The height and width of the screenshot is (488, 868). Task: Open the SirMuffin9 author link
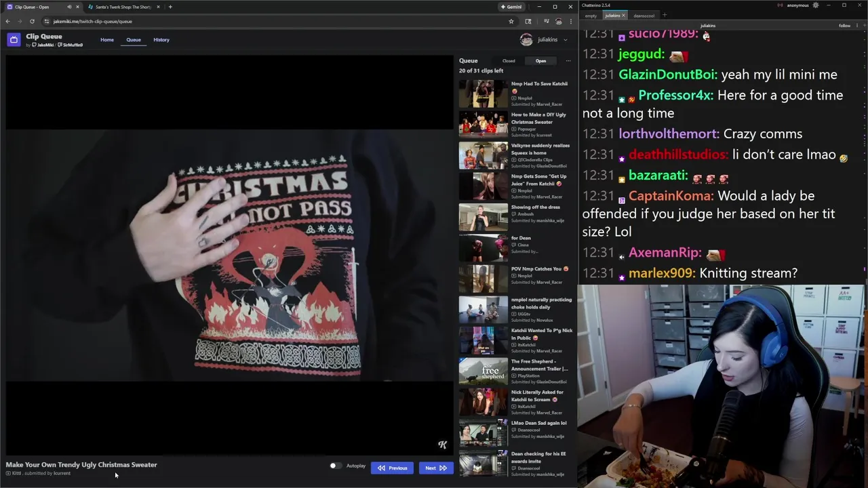click(x=71, y=45)
